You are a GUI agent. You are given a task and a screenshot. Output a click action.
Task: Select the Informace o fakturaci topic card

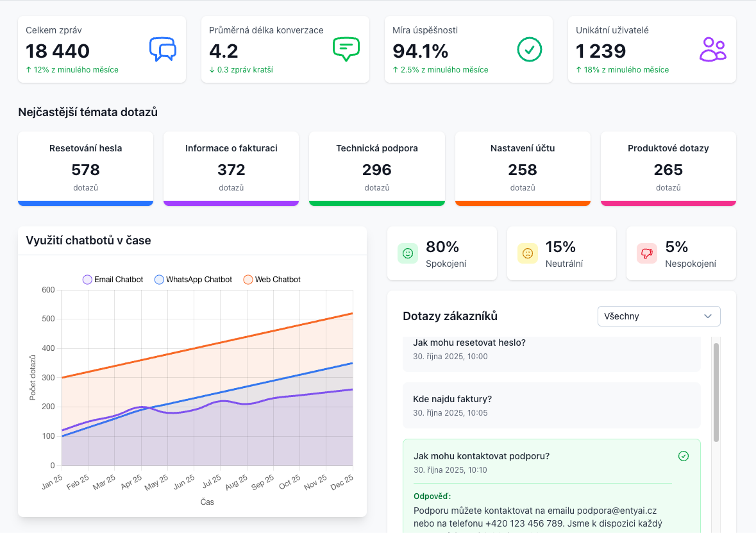pyautogui.click(x=231, y=169)
